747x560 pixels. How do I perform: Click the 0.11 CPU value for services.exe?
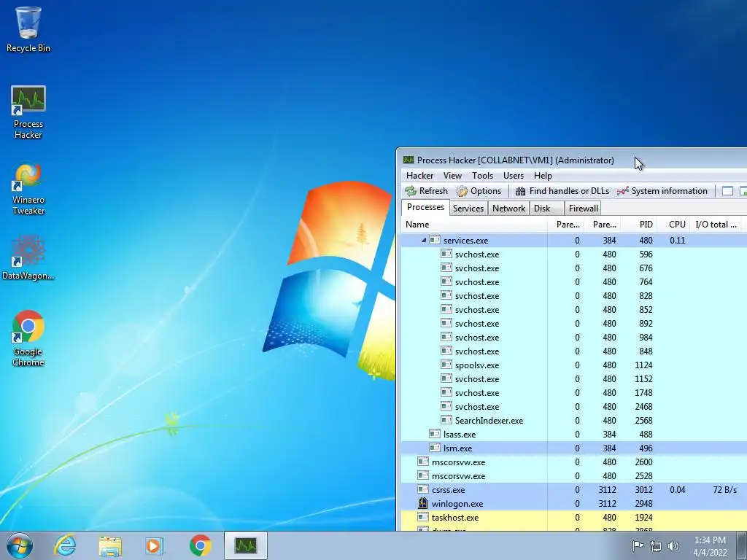[677, 241]
